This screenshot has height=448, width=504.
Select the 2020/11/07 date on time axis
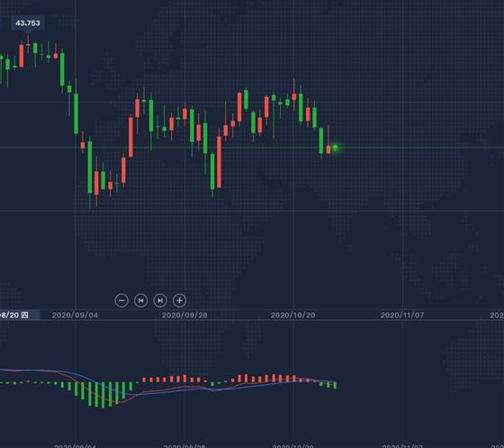402,315
